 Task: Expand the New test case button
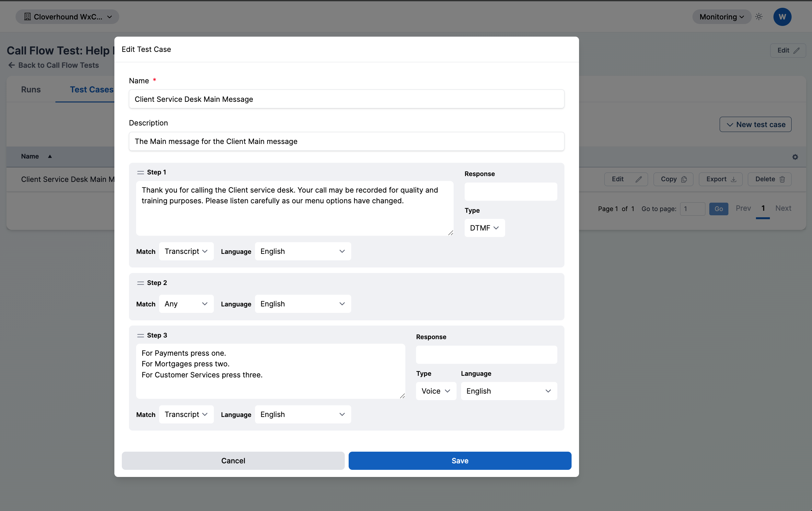click(x=755, y=125)
